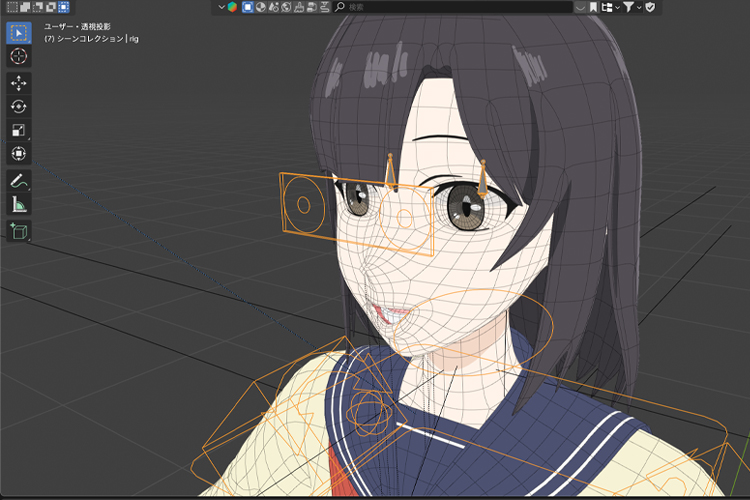This screenshot has height=500, width=750.
Task: Select the Measure tool
Action: 18,205
